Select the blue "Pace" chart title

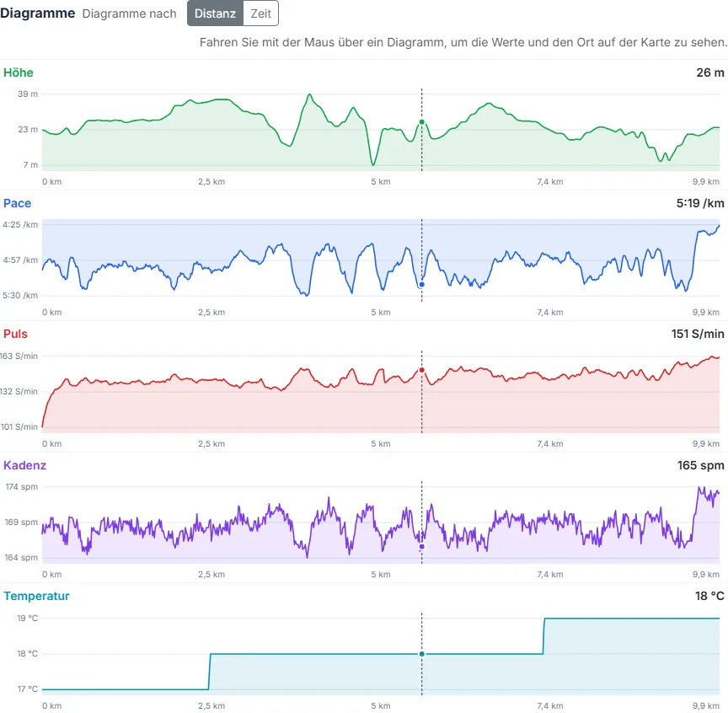click(x=17, y=203)
